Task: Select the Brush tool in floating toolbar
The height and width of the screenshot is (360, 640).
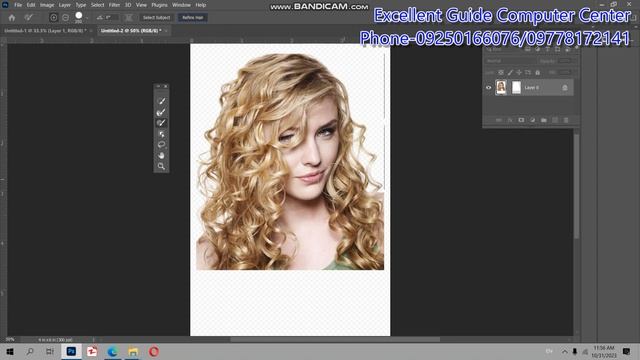Action: (x=161, y=123)
